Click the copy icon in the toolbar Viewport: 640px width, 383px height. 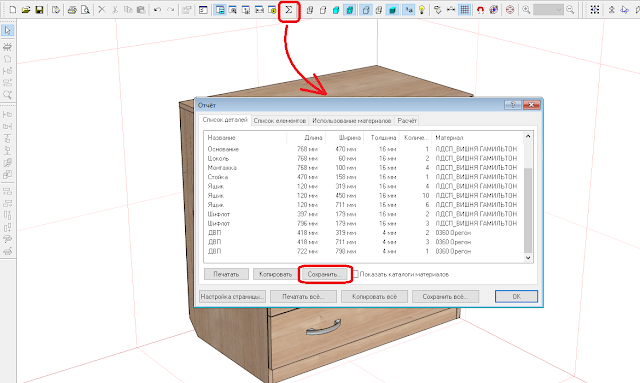tap(128, 9)
